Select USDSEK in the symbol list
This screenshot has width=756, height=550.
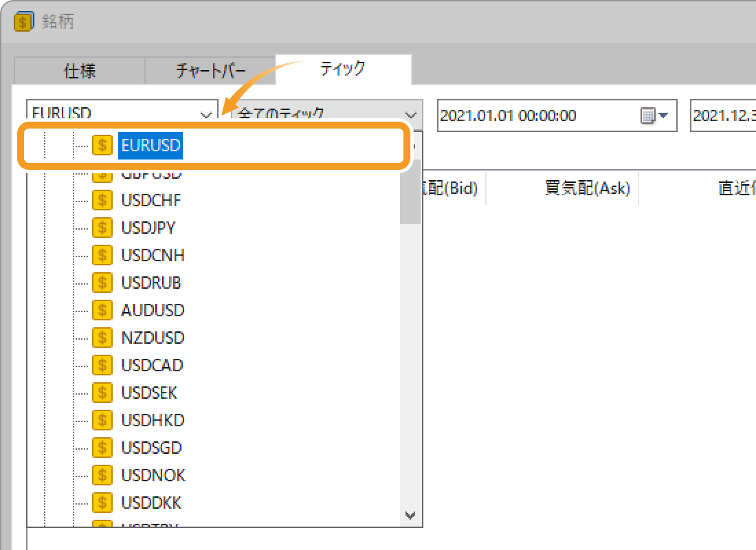click(149, 393)
